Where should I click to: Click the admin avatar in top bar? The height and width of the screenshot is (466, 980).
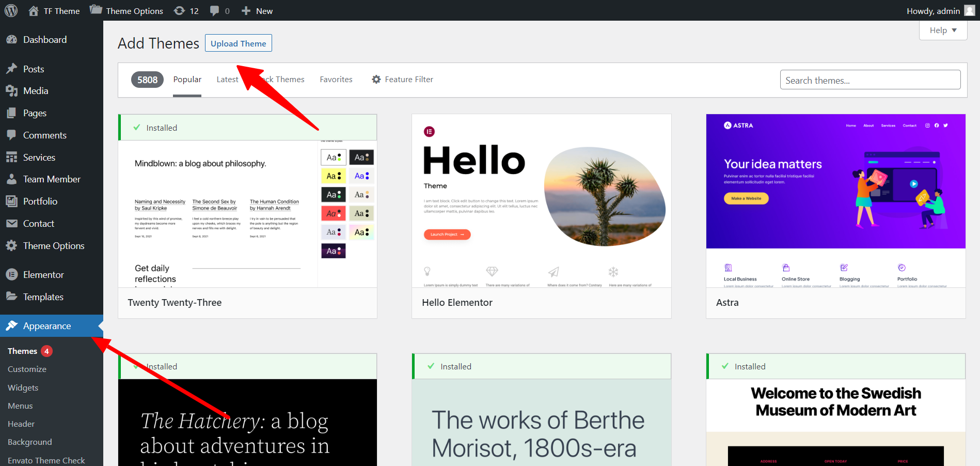coord(970,11)
